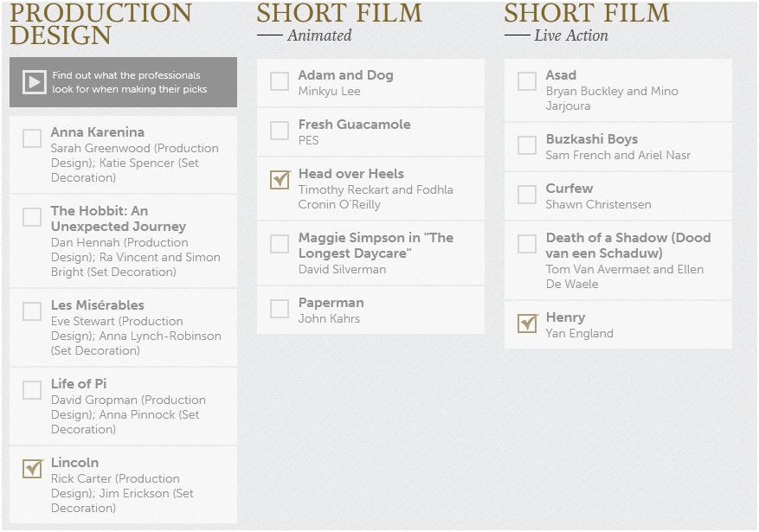Tick the Les Misérables checkbox
759x532 pixels.
[32, 311]
